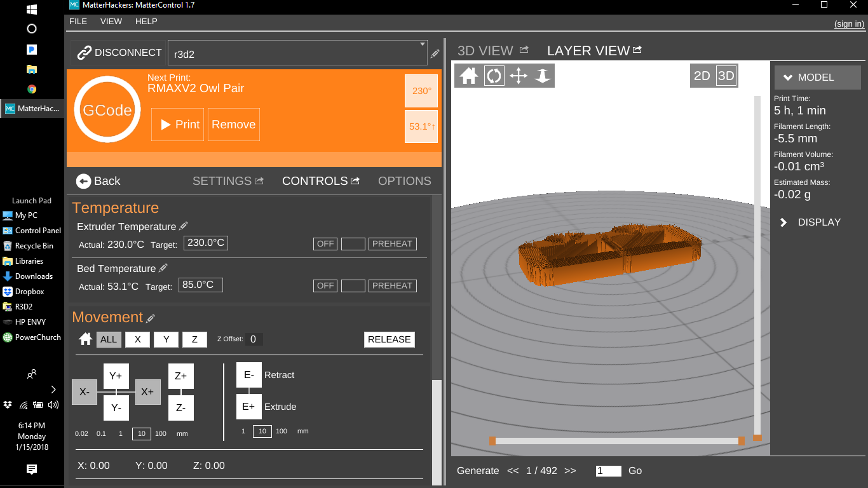The image size is (868, 488).
Task: Turn OFF the extruder heater
Action: coord(325,244)
